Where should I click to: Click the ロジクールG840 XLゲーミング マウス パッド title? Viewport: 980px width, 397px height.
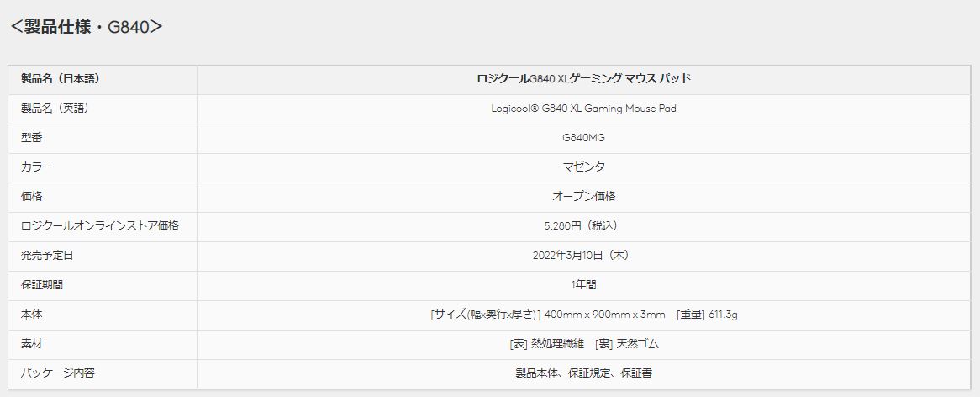583,79
